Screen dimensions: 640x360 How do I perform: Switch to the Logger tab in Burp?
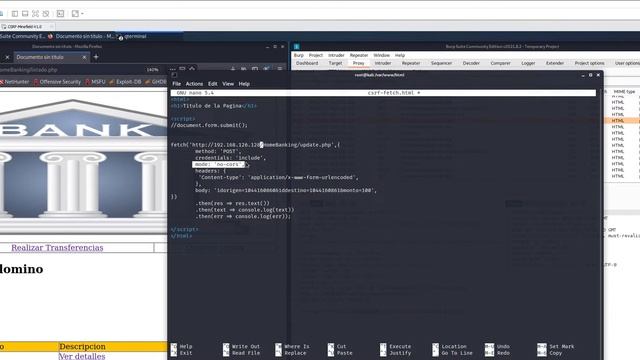(528, 63)
